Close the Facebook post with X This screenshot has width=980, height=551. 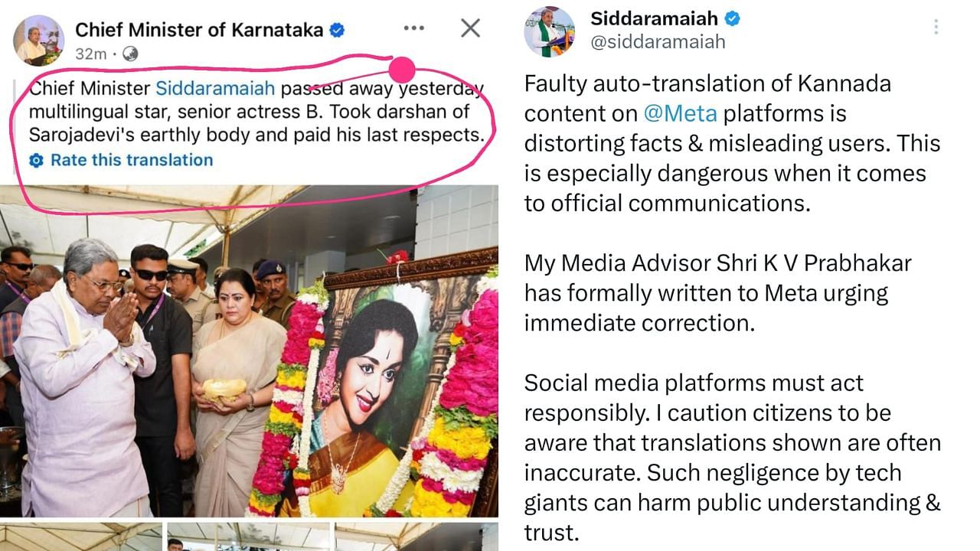(x=470, y=28)
